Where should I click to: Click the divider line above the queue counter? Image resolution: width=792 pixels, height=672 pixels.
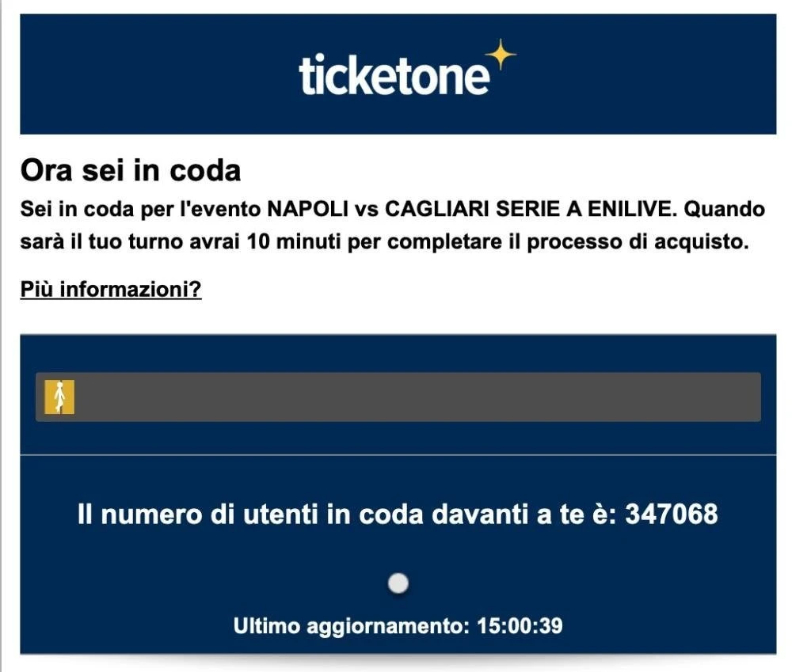396,454
